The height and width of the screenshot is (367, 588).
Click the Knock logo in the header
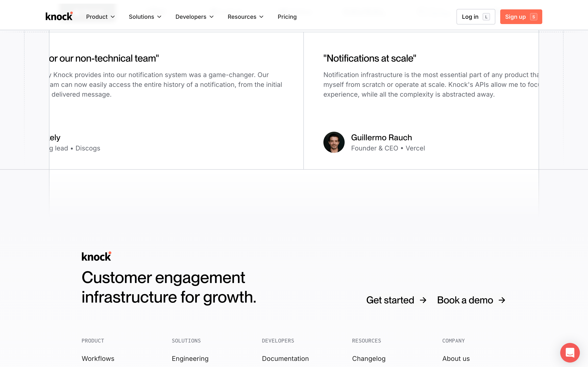pyautogui.click(x=59, y=16)
